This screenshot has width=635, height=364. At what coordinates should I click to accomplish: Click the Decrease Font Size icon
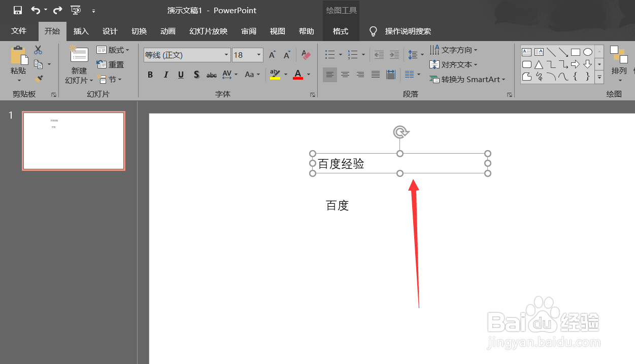click(x=287, y=55)
